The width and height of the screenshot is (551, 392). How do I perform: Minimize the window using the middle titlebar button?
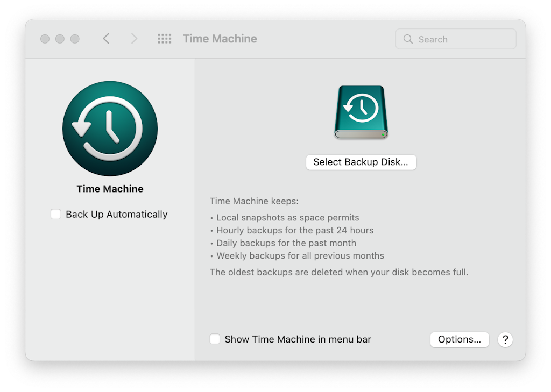click(x=60, y=39)
